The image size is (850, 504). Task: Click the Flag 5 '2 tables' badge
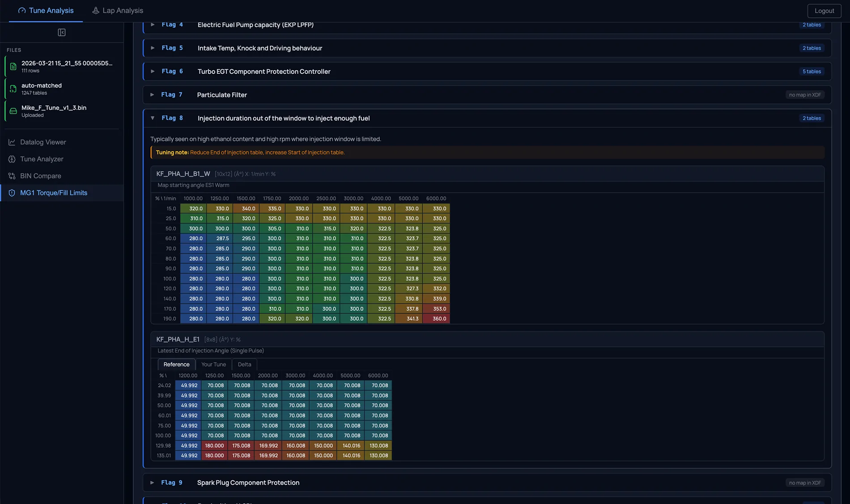[x=812, y=48]
